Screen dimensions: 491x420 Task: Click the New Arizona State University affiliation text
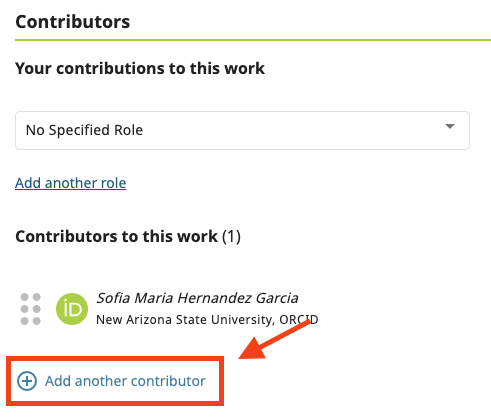pos(185,320)
